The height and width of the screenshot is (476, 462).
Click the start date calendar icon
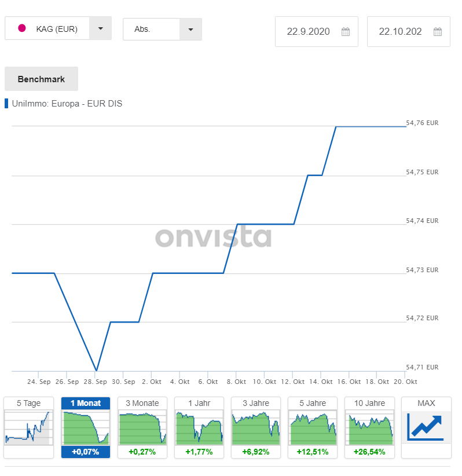click(346, 32)
